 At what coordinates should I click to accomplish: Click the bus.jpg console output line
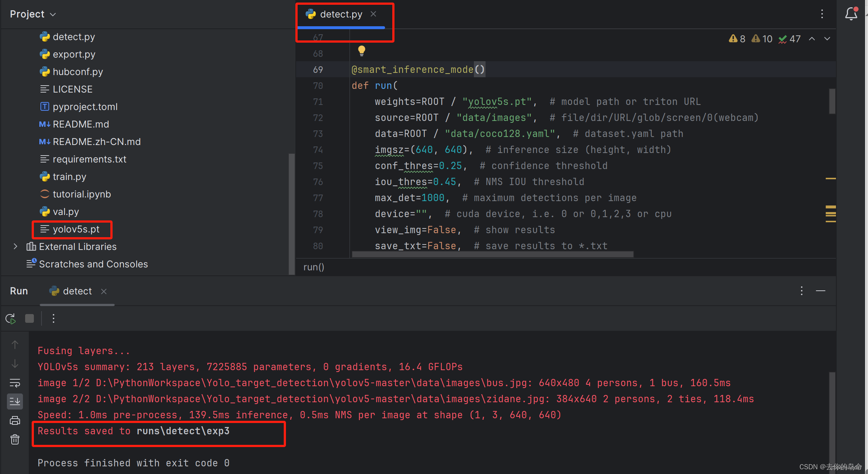(x=384, y=383)
